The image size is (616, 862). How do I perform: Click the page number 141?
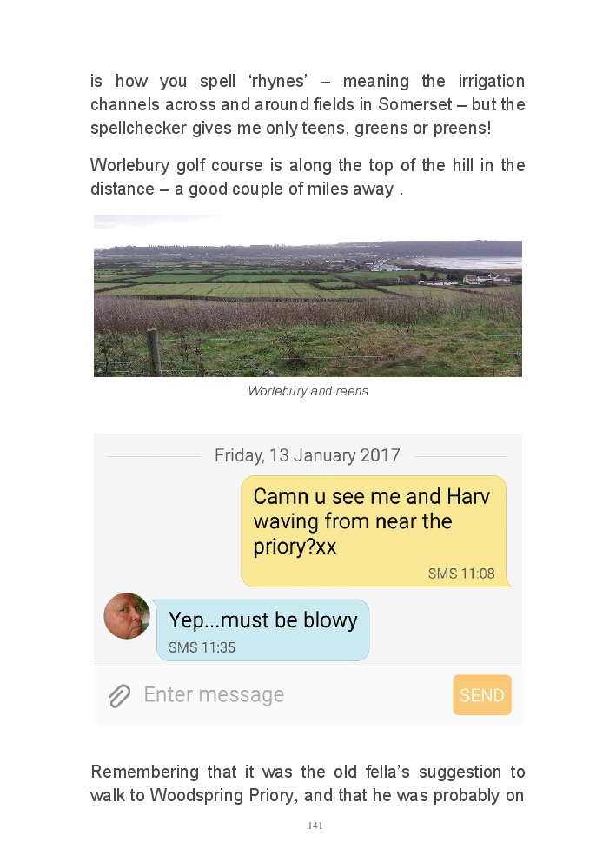315,826
